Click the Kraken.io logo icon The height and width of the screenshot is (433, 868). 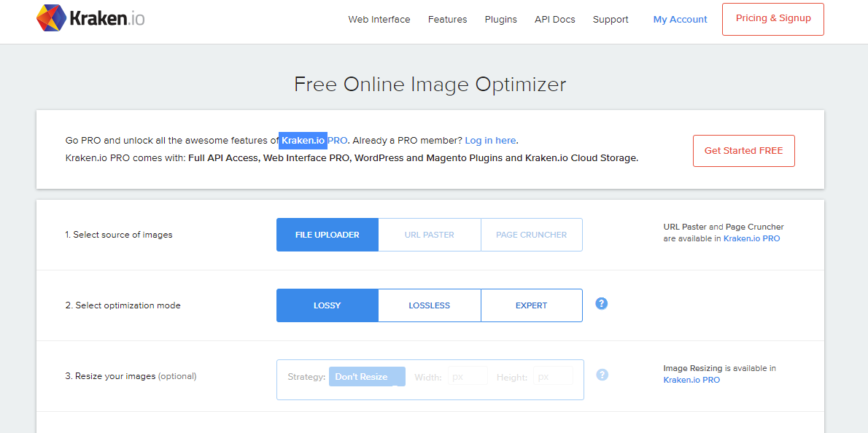[x=51, y=18]
